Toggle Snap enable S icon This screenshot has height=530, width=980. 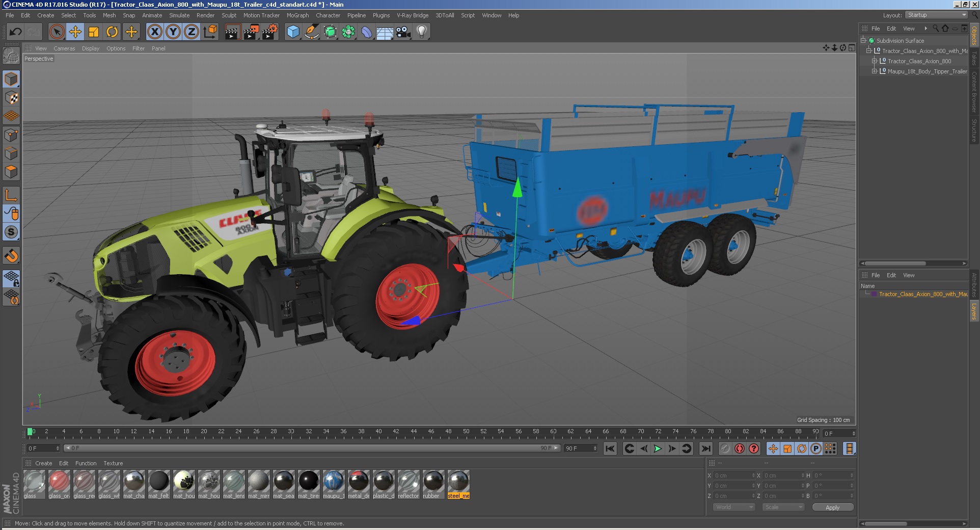(11, 232)
